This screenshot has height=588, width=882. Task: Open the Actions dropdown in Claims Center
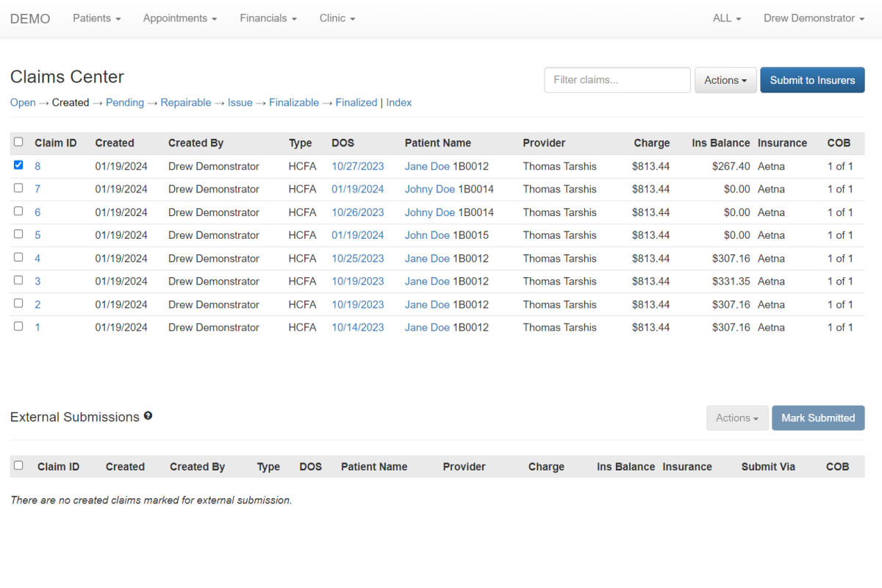pos(725,79)
